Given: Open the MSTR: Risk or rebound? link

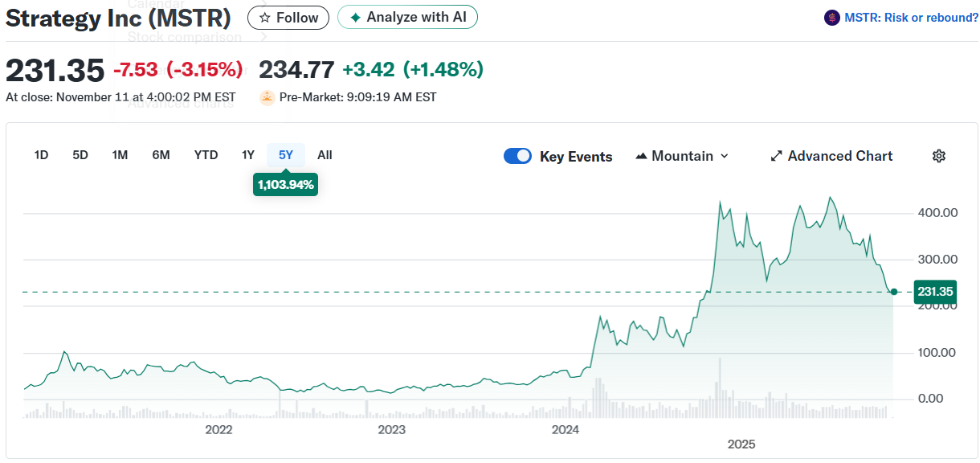Looking at the screenshot, I should tap(911, 18).
